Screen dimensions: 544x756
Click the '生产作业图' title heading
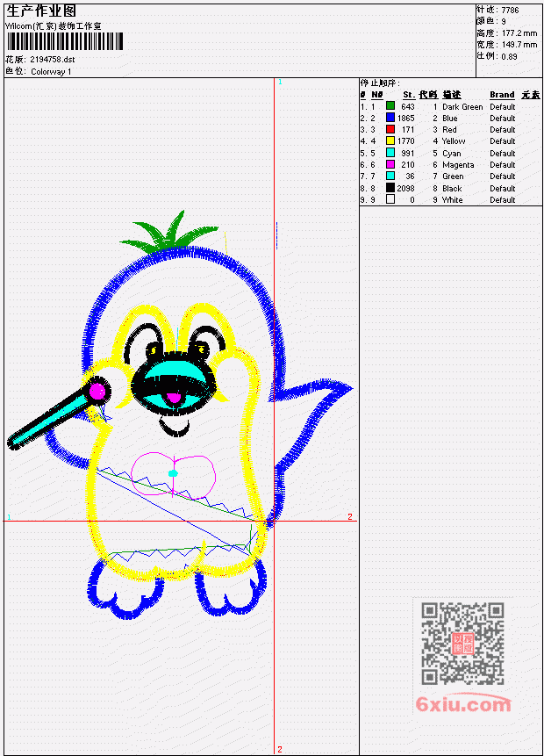tap(41, 11)
